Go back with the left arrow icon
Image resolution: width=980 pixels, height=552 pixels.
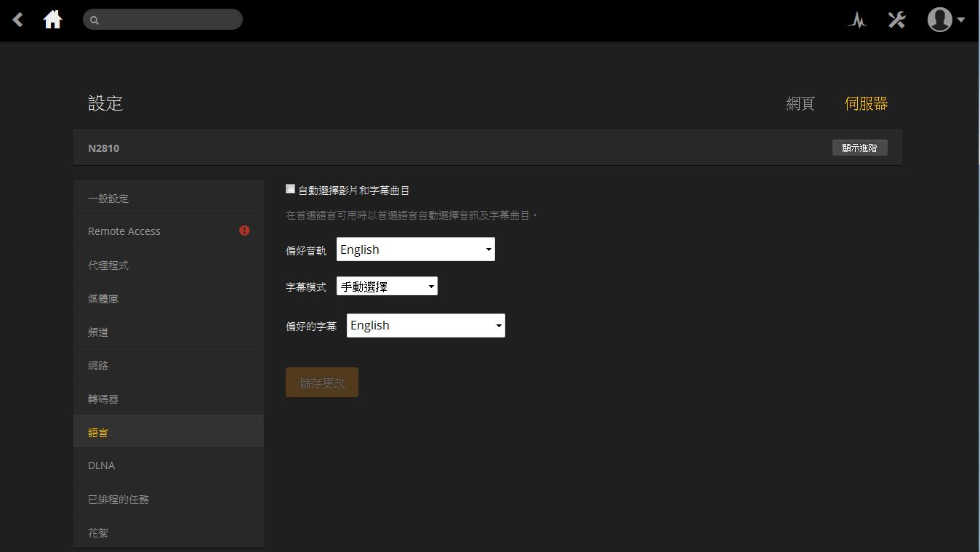[18, 20]
